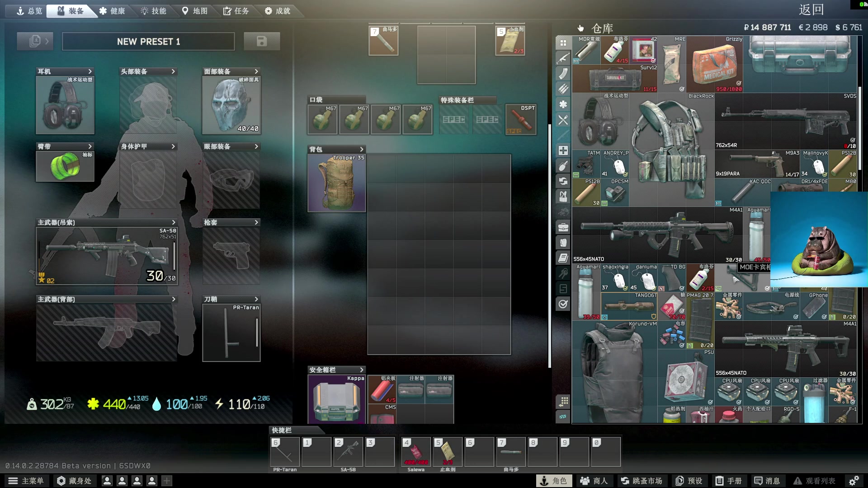This screenshot has height=488, width=868.
Task: Filter stash by magazines icon
Action: click(563, 74)
